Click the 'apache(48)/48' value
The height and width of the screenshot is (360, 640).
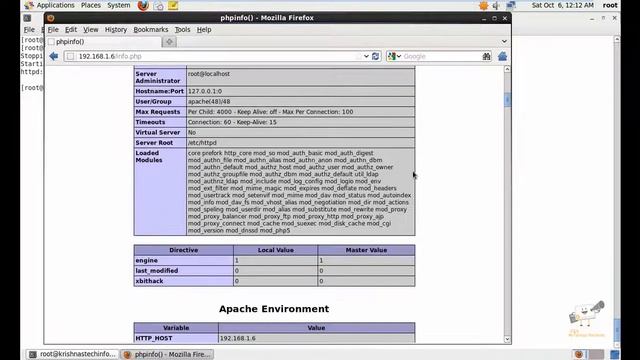pyautogui.click(x=209, y=102)
